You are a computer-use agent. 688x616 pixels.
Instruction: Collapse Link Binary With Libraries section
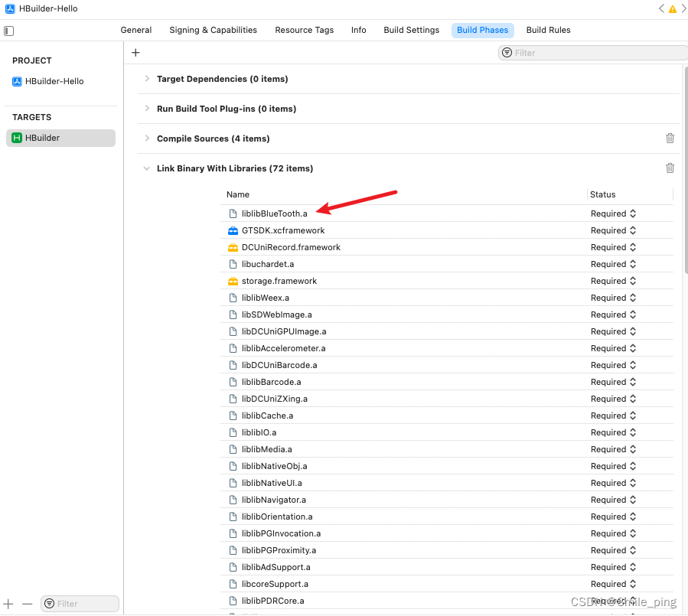146,168
